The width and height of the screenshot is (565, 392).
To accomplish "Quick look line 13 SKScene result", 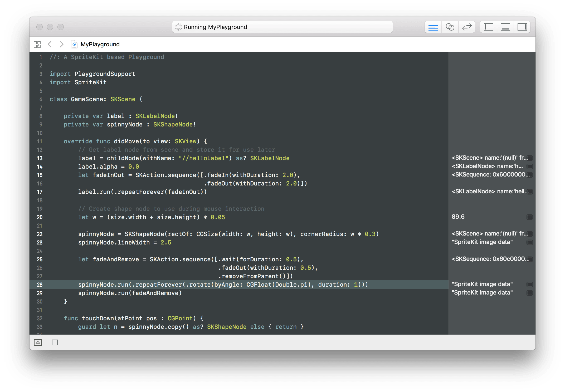I will pyautogui.click(x=529, y=158).
